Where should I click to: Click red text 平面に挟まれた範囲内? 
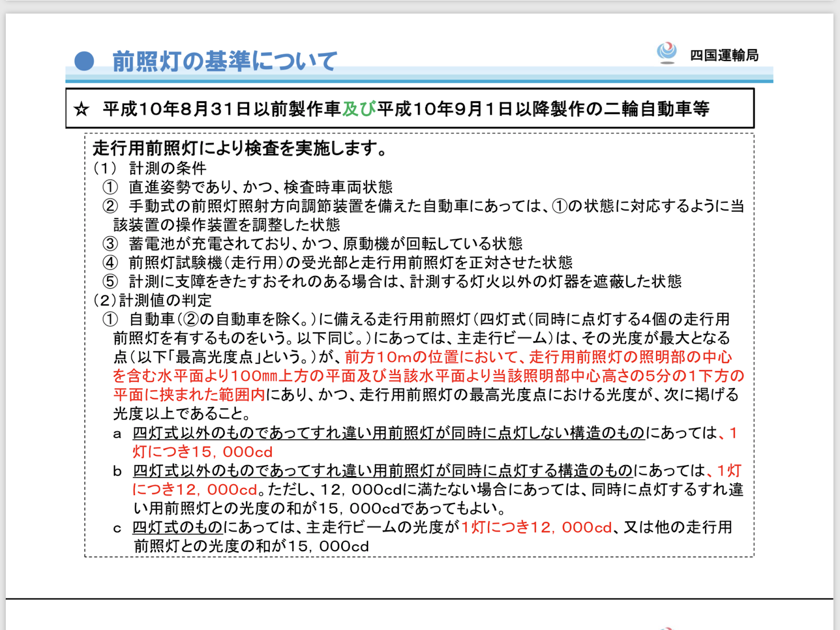[x=190, y=395]
